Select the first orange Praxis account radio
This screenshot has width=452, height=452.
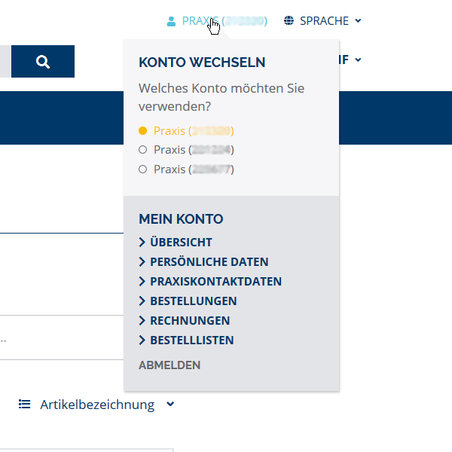click(143, 131)
